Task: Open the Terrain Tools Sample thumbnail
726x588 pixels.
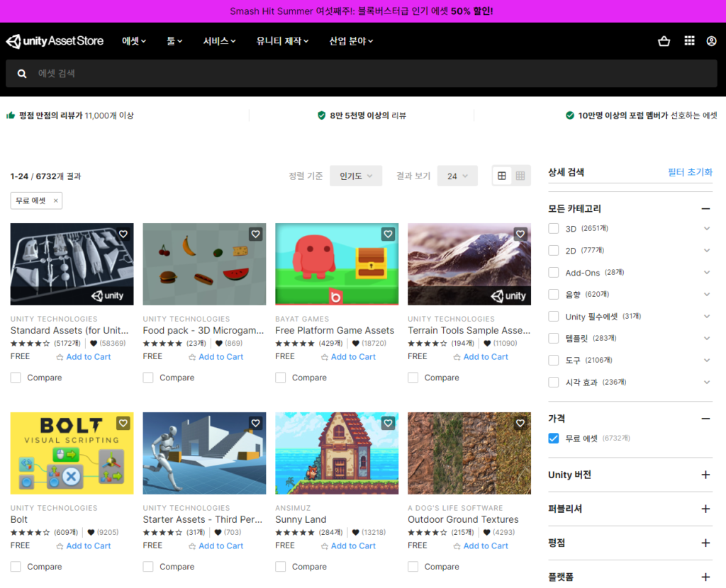Action: [469, 264]
